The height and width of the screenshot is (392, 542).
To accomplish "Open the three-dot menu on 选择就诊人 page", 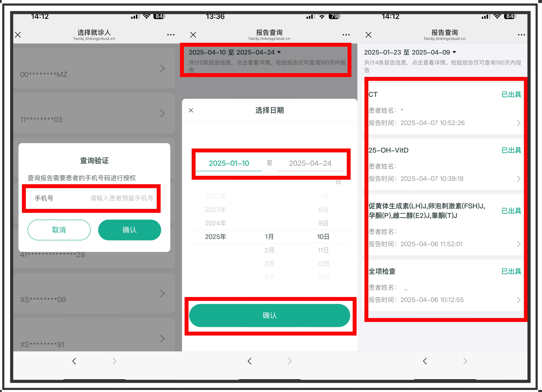I will tap(171, 35).
